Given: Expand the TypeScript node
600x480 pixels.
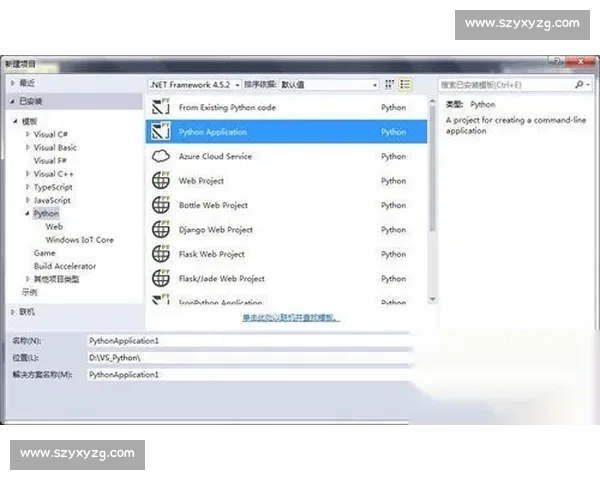Looking at the screenshot, I should point(28,187).
